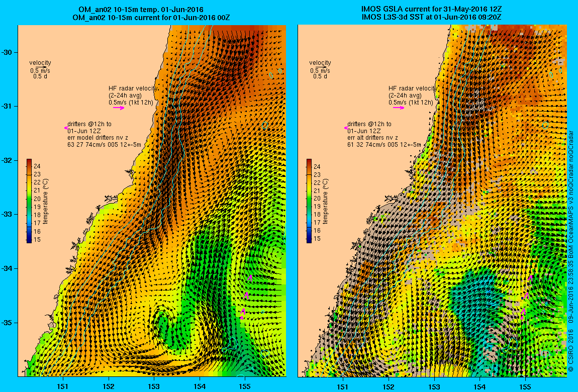Click 'HF radar velocity' label in IMOS panel
Image resolution: width=578 pixels, height=392 pixels.
coord(413,88)
